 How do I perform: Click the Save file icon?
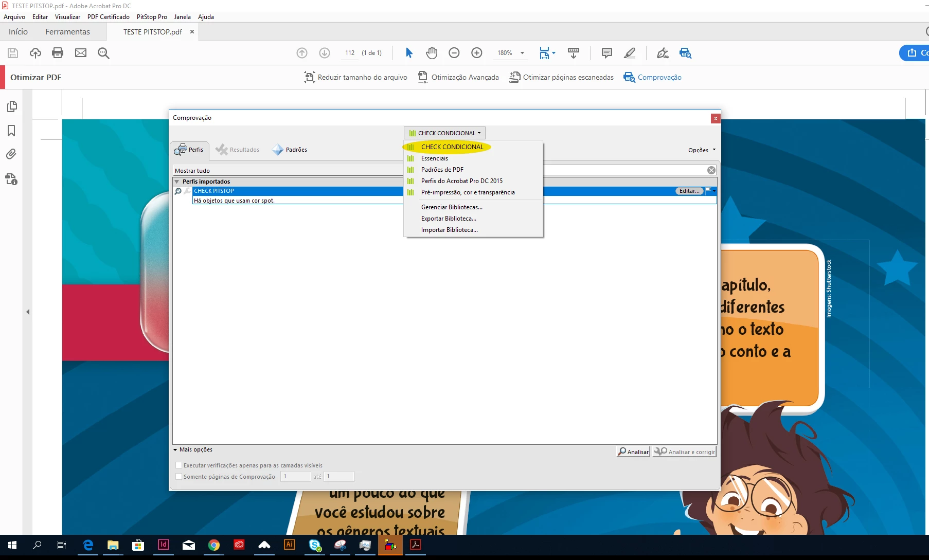(x=13, y=53)
